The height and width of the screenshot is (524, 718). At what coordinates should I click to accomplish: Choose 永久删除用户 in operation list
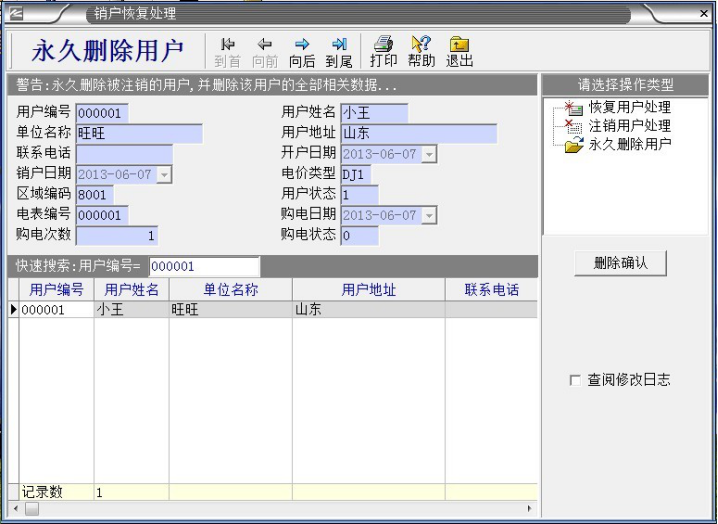pyautogui.click(x=628, y=145)
